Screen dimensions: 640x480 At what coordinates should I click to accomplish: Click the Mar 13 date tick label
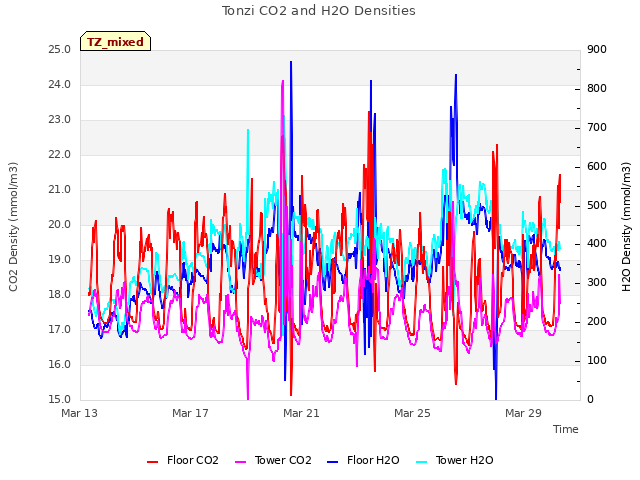coord(80,413)
